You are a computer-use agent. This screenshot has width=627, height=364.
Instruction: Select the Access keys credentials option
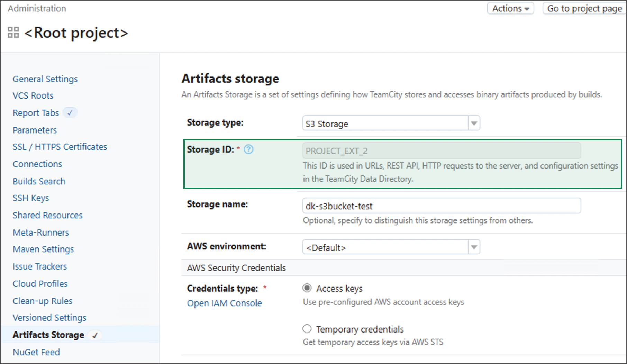(307, 288)
